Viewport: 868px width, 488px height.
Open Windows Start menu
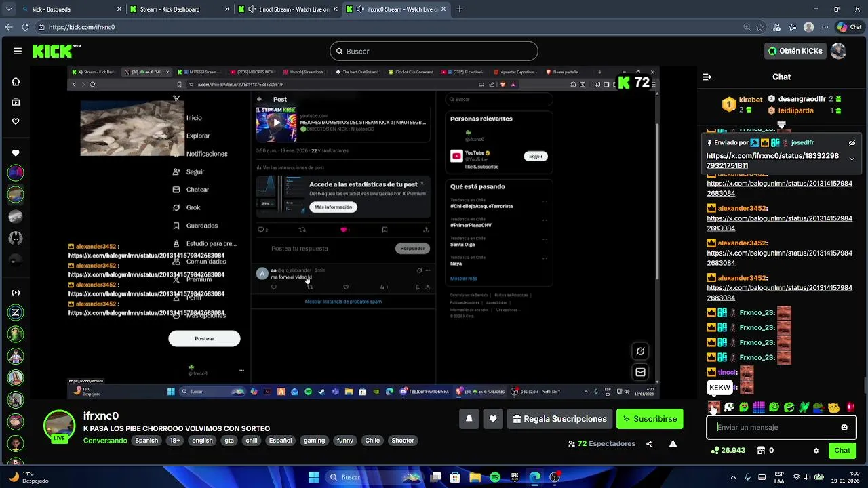point(314,477)
